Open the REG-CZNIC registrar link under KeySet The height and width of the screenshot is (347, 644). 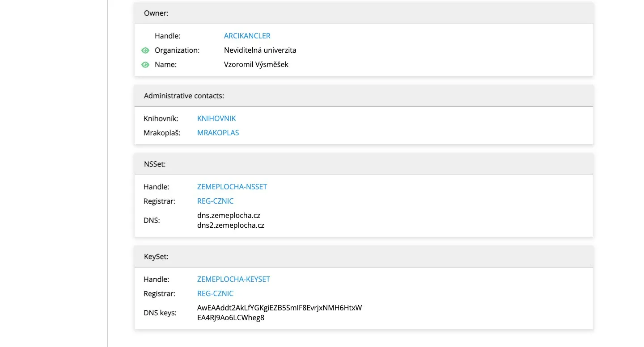[216, 293]
